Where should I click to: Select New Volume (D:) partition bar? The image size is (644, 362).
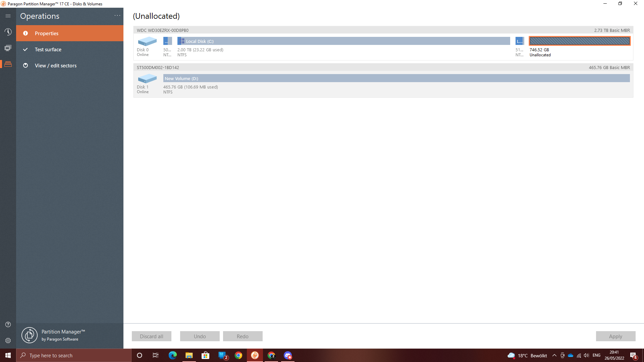tap(396, 78)
